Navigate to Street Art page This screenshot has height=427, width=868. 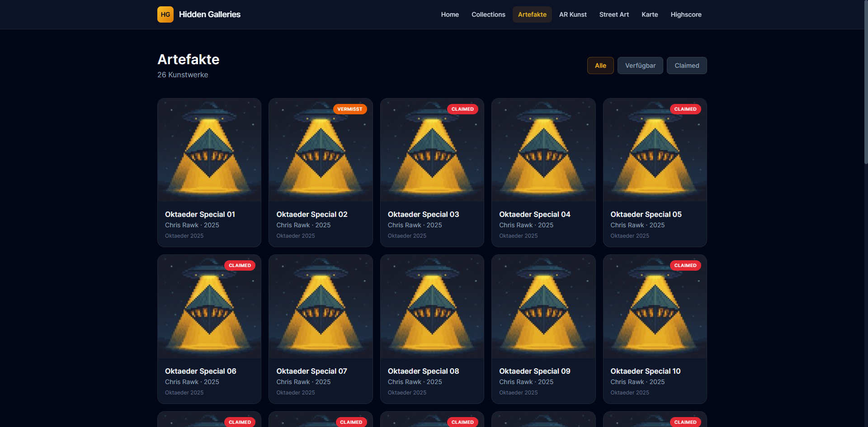pos(614,14)
